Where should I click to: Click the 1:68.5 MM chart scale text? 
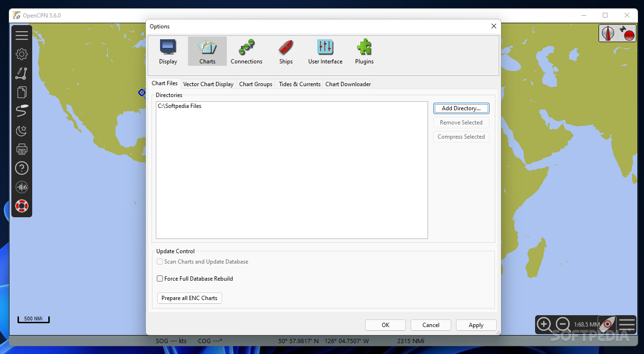(587, 325)
